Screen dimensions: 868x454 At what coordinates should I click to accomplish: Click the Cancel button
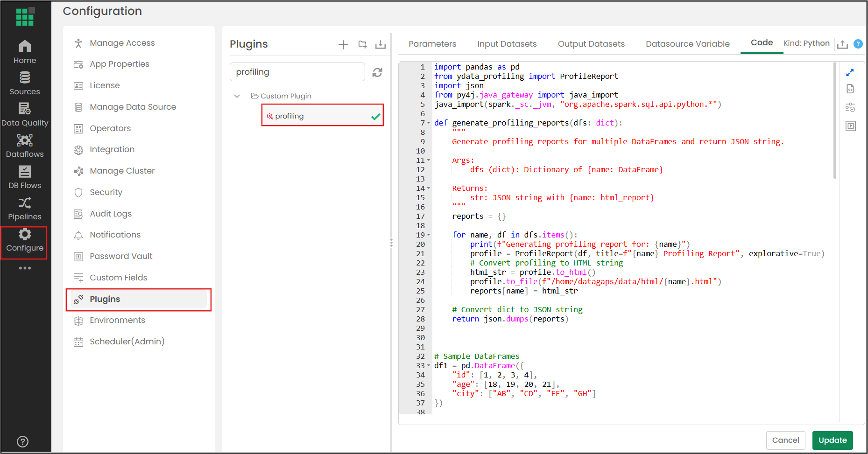(785, 440)
